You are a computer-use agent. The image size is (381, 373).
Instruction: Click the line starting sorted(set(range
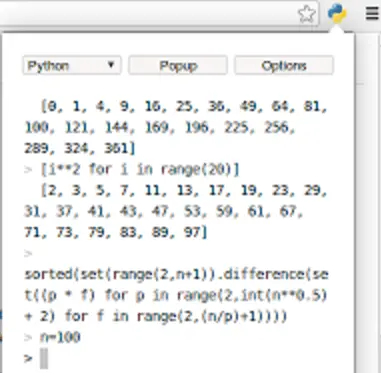click(x=176, y=274)
